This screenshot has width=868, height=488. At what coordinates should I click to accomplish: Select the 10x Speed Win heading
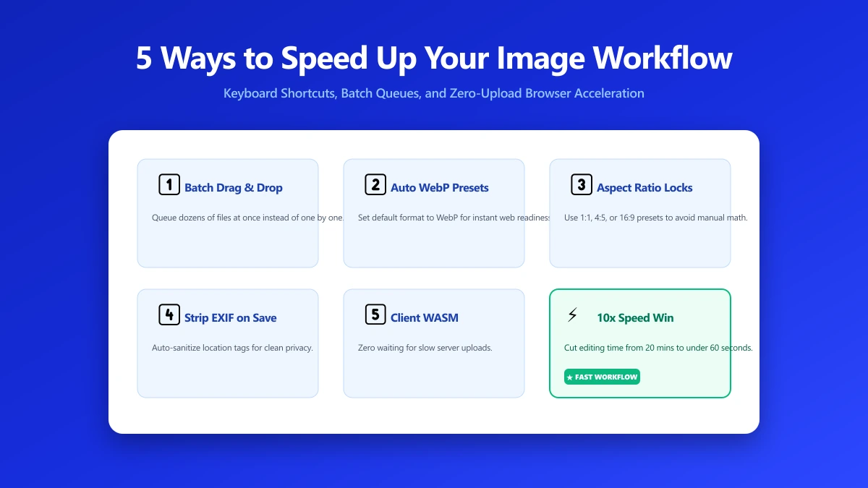click(x=635, y=318)
